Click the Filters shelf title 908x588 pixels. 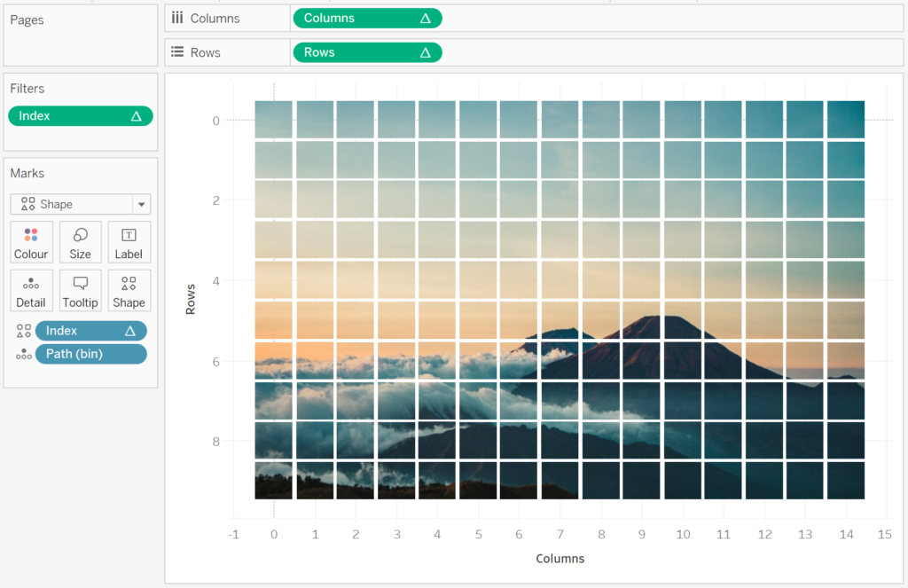27,89
